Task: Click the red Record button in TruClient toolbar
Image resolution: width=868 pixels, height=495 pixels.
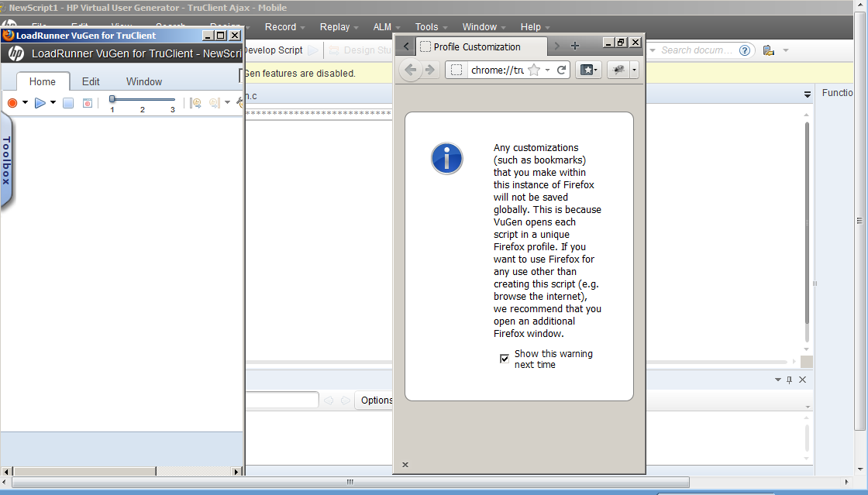Action: 12,103
